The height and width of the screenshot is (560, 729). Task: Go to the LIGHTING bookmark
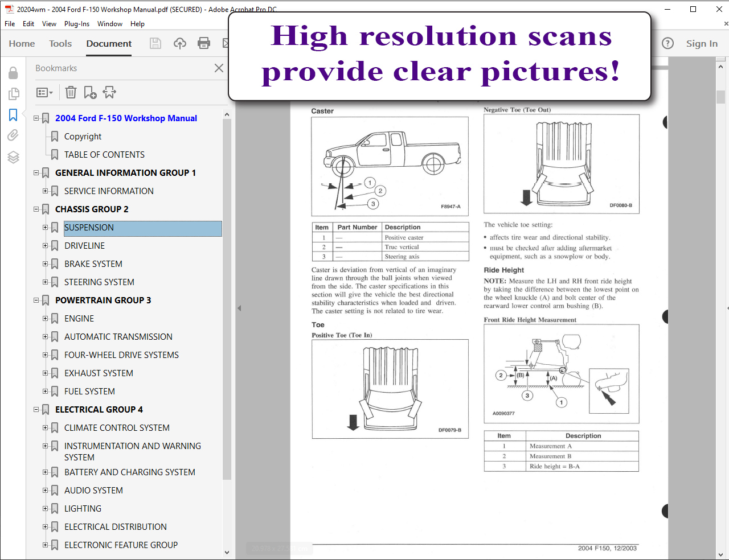83,509
